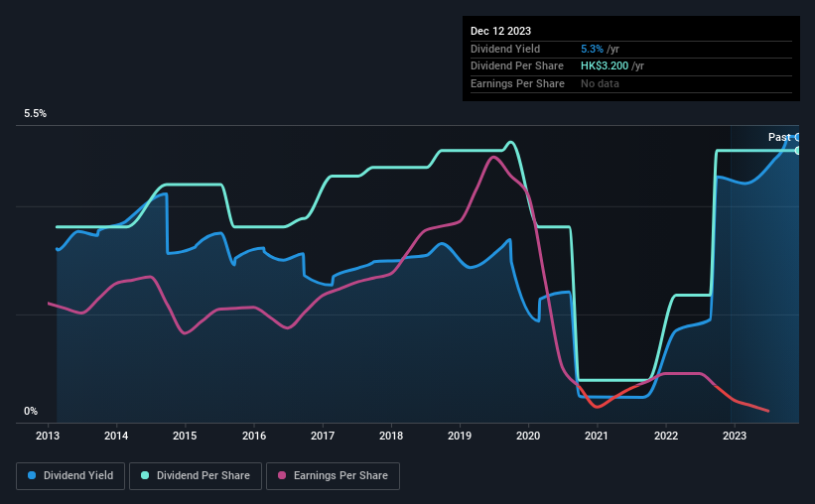
Task: Click the Dividend Yield row label in the tooltip
Action: pos(505,49)
